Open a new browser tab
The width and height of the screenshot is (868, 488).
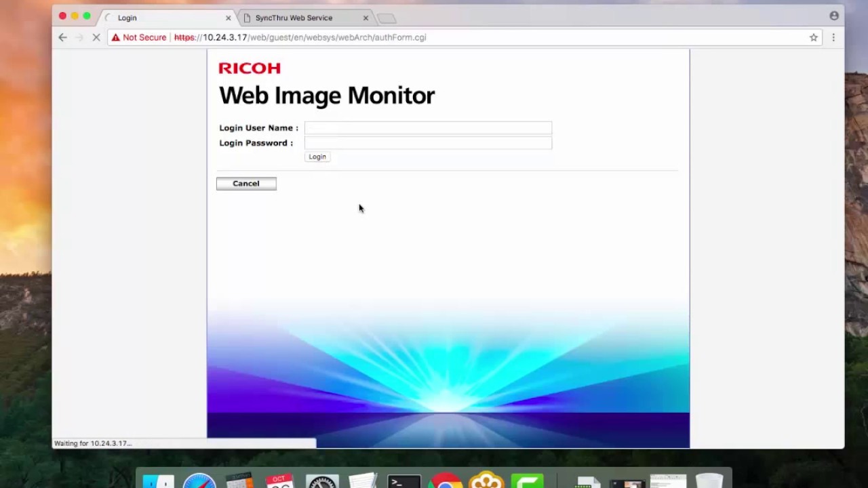[x=386, y=18]
